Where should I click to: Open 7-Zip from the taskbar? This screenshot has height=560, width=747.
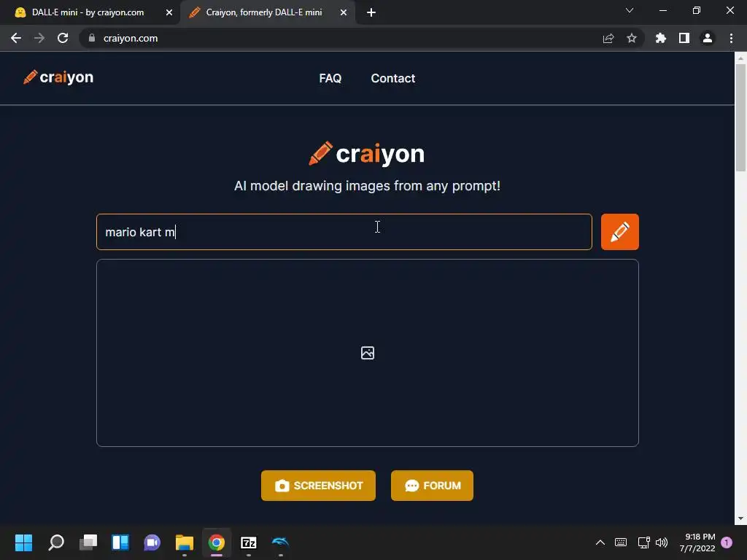249,542
